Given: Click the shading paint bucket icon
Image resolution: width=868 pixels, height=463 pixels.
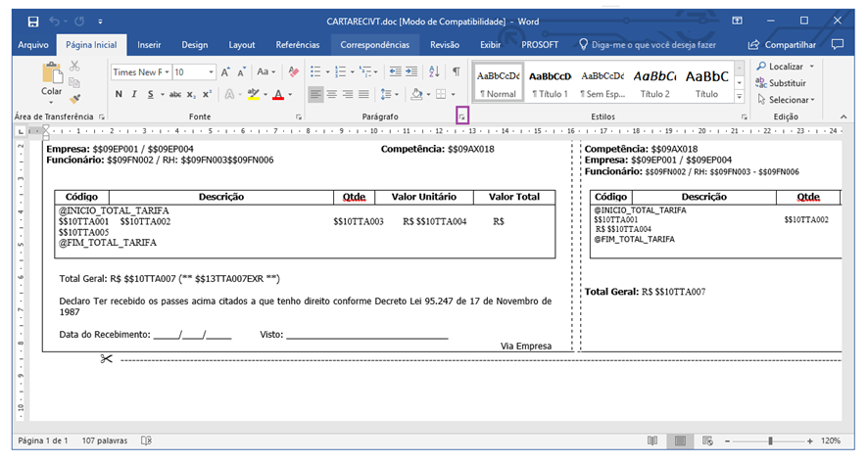Looking at the screenshot, I should (416, 95).
